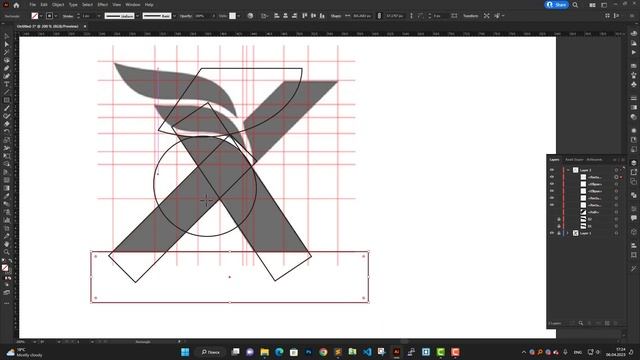The height and width of the screenshot is (360, 640).
Task: Open the Graphic Style dropdown arrow
Action: point(238,16)
